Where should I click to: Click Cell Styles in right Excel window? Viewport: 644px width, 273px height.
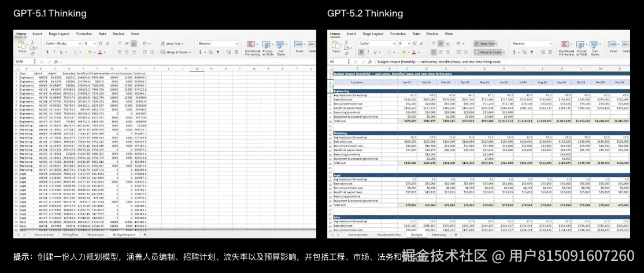tap(594, 48)
